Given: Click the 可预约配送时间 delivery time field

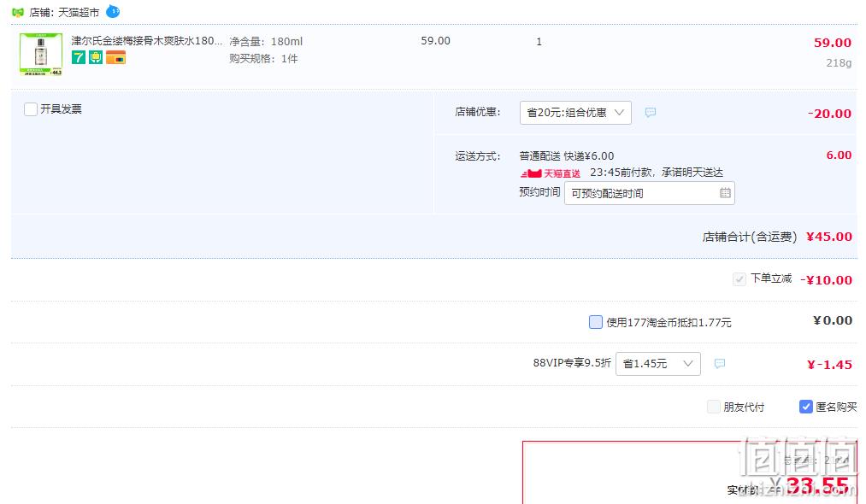Looking at the screenshot, I should coord(649,193).
